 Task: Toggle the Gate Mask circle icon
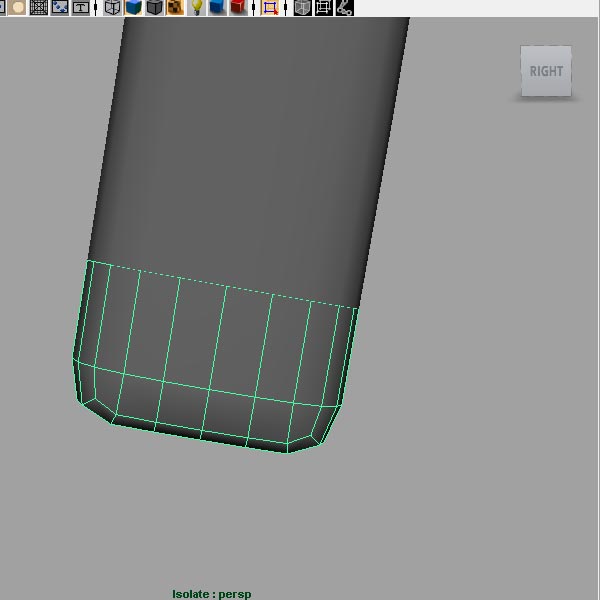17,7
